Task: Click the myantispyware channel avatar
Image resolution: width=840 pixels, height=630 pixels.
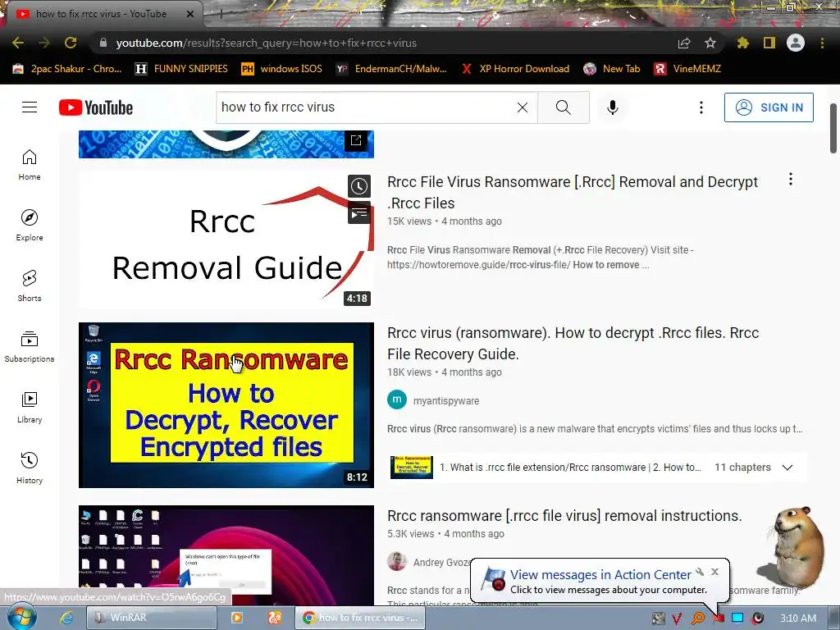Action: (397, 399)
